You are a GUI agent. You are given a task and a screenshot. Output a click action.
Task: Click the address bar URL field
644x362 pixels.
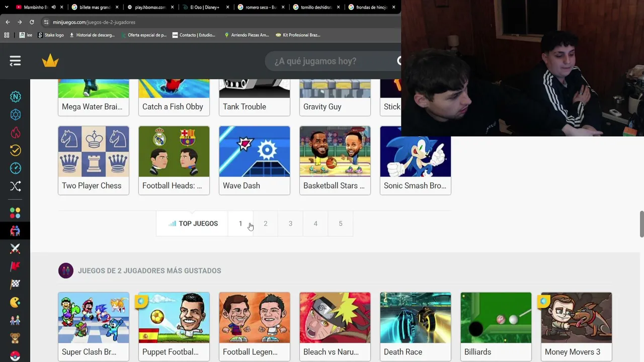pos(221,22)
